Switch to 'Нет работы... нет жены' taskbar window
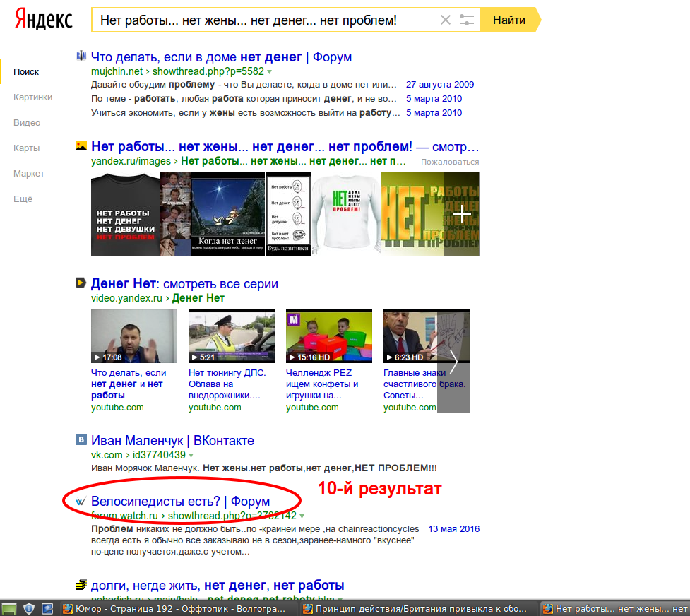Screen dimensions: 690x616 click(615, 609)
